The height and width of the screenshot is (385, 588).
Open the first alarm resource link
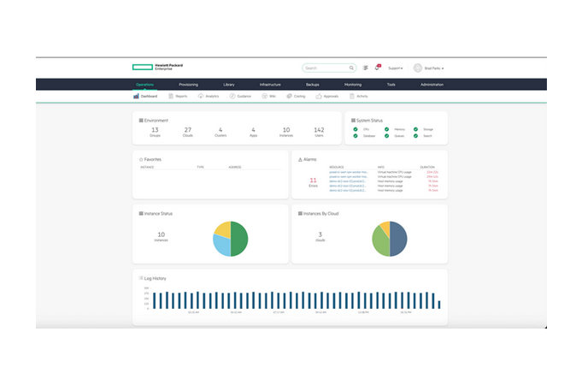[x=349, y=172]
